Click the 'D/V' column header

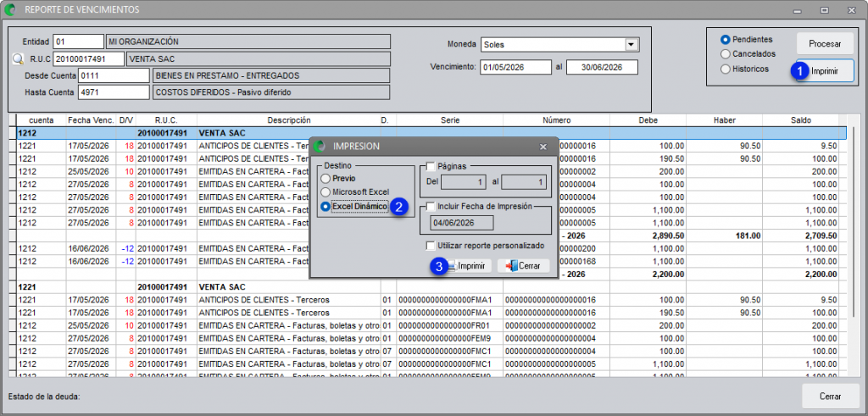(126, 120)
